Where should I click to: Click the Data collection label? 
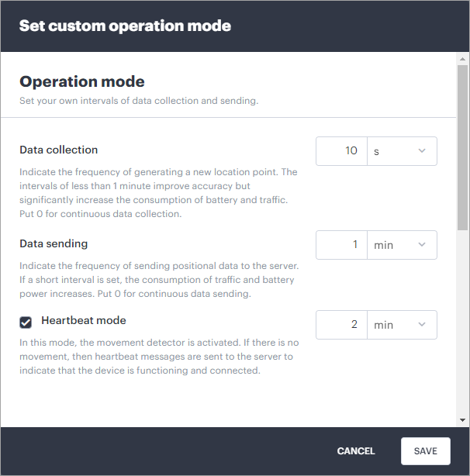click(x=59, y=150)
